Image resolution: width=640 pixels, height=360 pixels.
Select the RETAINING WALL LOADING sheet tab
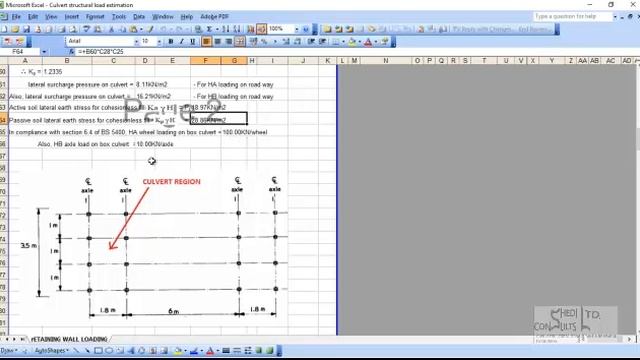click(x=69, y=339)
